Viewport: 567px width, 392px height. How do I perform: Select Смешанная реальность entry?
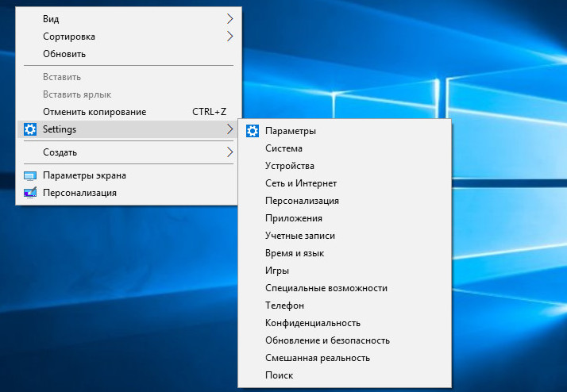coord(345,358)
